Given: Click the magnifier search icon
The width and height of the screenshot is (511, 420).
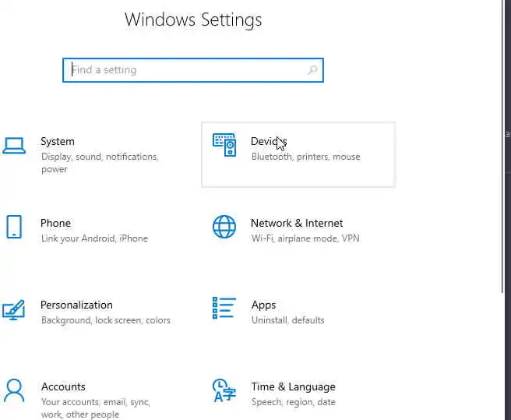Looking at the screenshot, I should point(312,70).
